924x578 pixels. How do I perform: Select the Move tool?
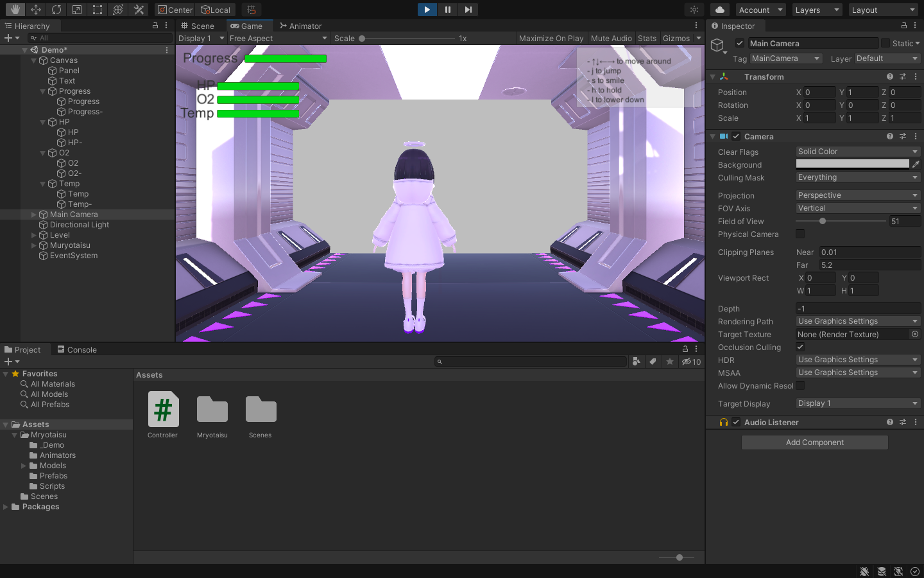[36, 10]
